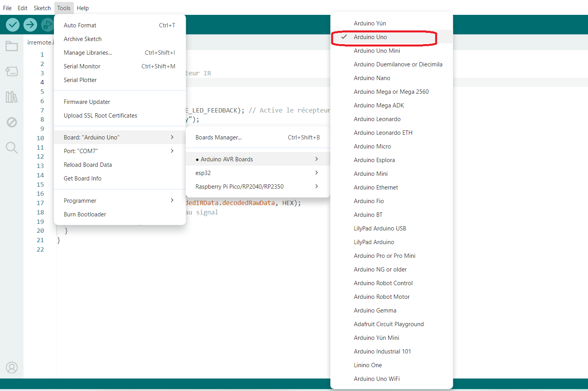
Task: Click the Verify sketch checkmark icon
Action: pos(13,25)
